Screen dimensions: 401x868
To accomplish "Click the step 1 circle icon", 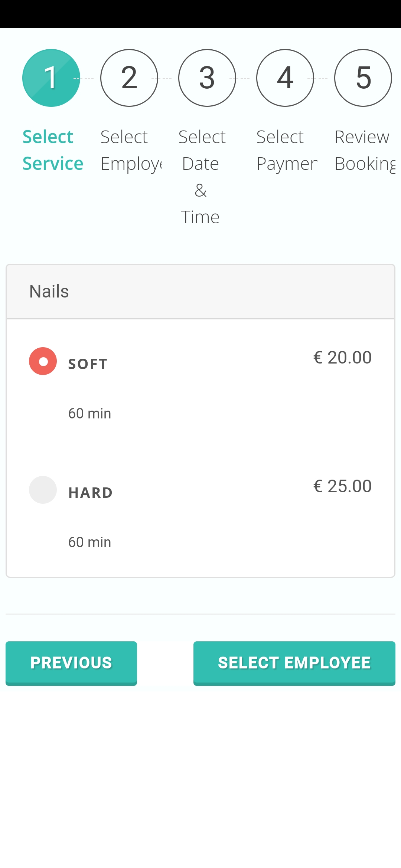I will click(51, 78).
